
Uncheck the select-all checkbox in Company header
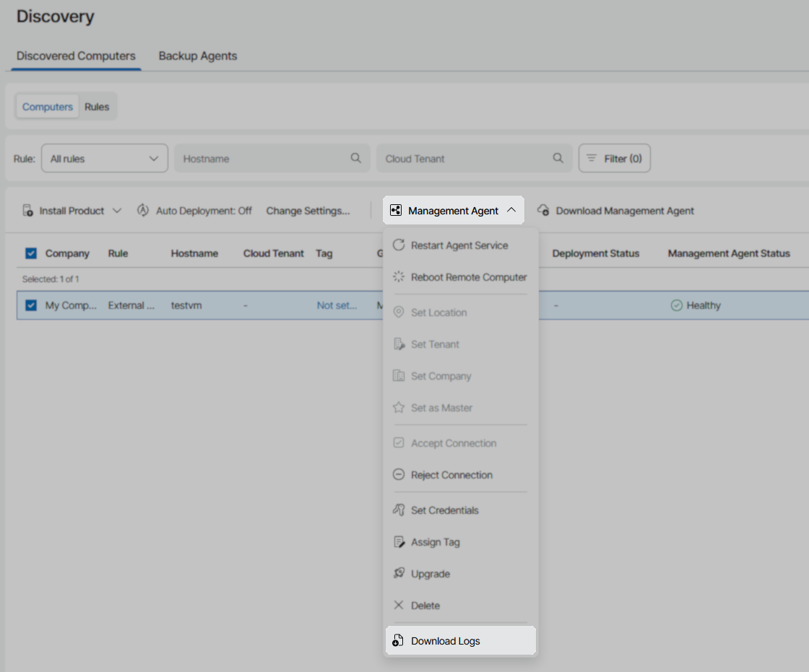point(30,253)
